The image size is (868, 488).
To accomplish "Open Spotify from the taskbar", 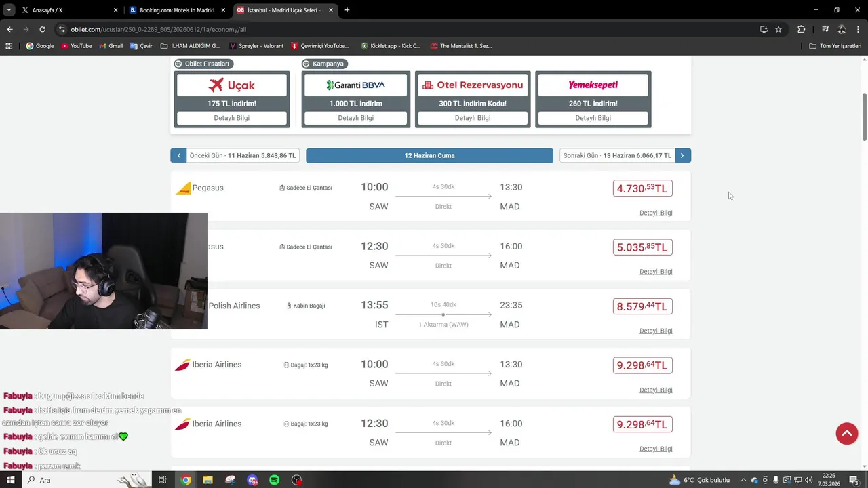I will pos(274,480).
